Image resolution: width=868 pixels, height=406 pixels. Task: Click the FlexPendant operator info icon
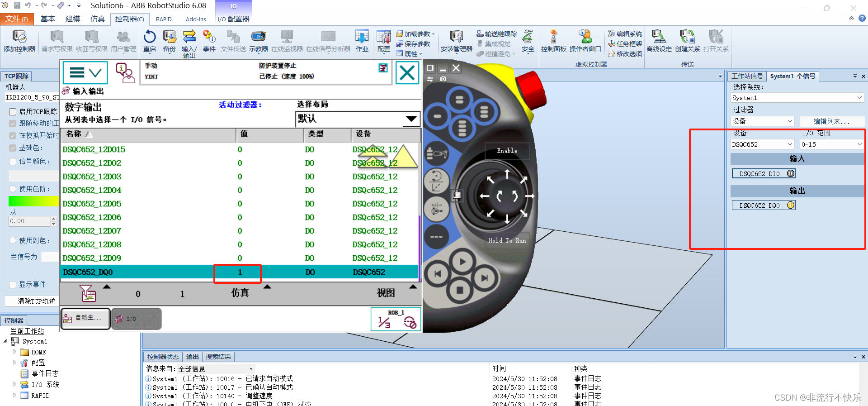(125, 72)
